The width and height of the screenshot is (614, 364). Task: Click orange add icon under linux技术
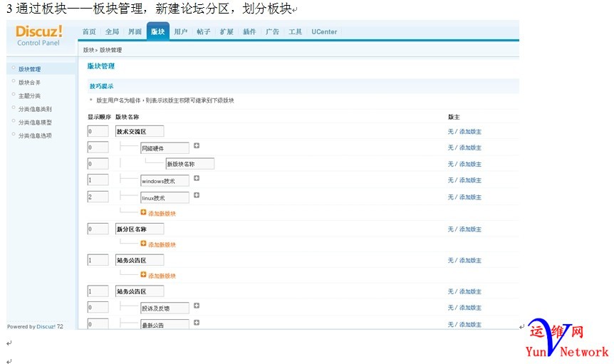(x=143, y=212)
